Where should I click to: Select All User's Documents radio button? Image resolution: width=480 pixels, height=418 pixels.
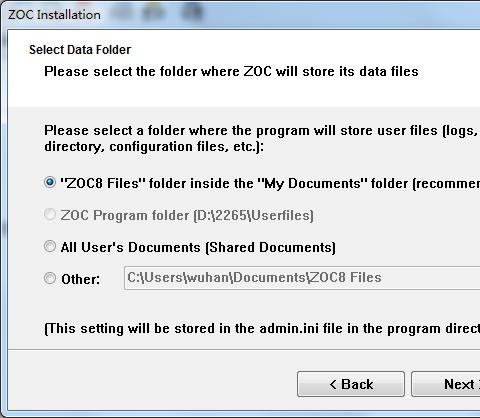50,246
